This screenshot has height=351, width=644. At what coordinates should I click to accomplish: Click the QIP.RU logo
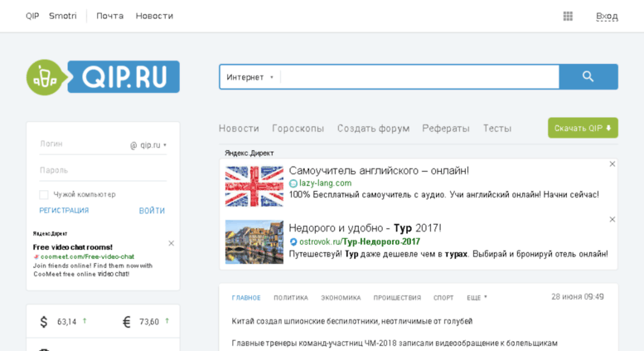point(103,77)
